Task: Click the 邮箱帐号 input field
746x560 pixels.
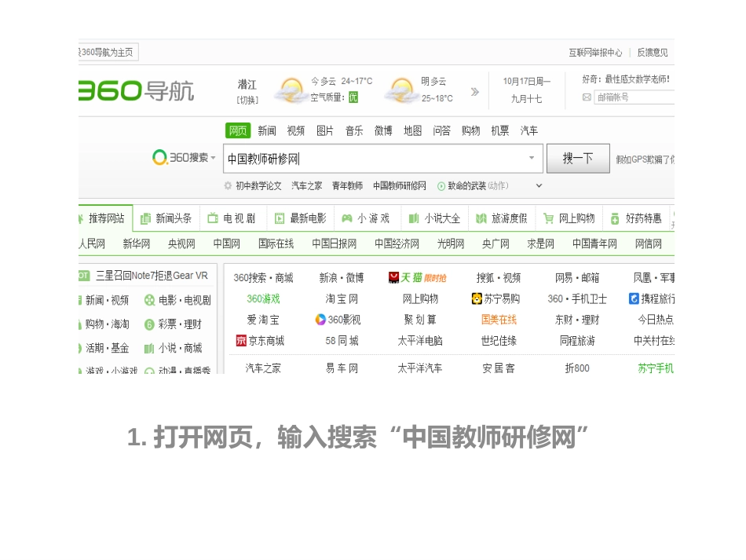Action: [x=634, y=97]
